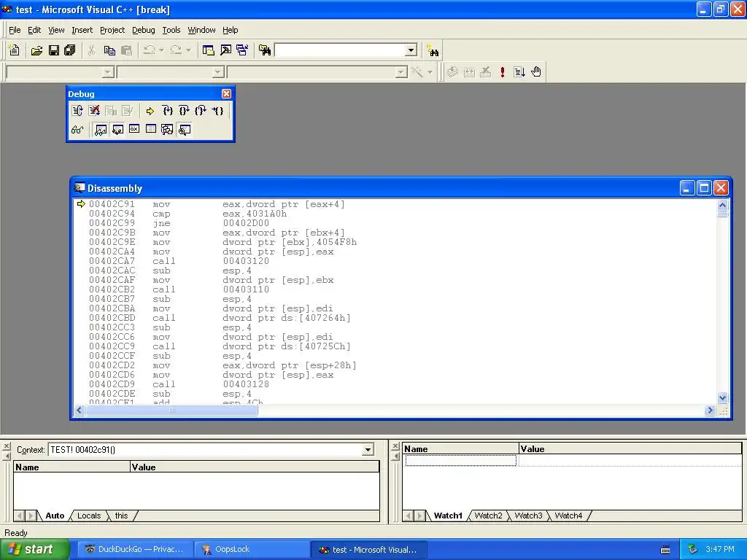Click the Open file folder icon
Image resolution: width=747 pixels, height=560 pixels.
pos(36,50)
